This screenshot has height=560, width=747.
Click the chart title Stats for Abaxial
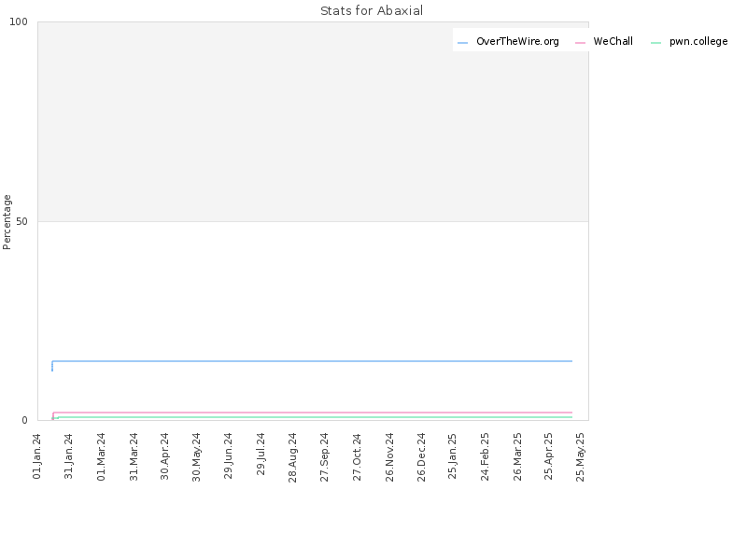click(x=372, y=10)
